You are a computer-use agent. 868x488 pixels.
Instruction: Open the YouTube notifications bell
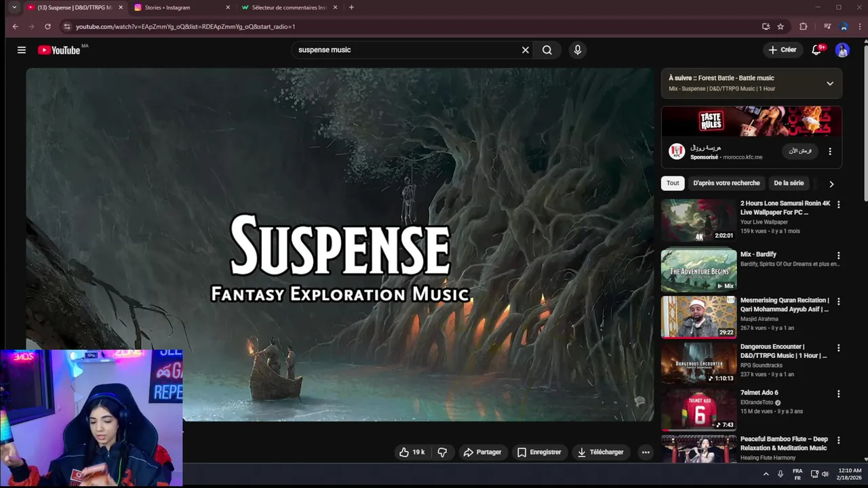(x=816, y=49)
